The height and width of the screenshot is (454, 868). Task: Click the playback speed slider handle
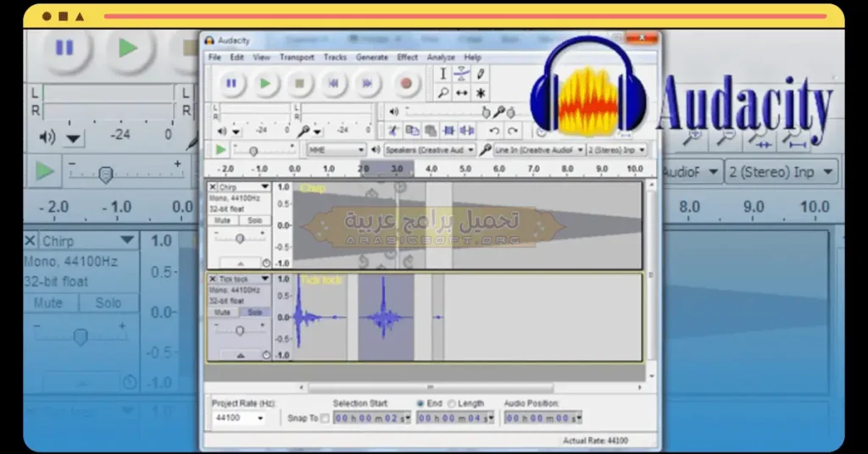(x=253, y=151)
